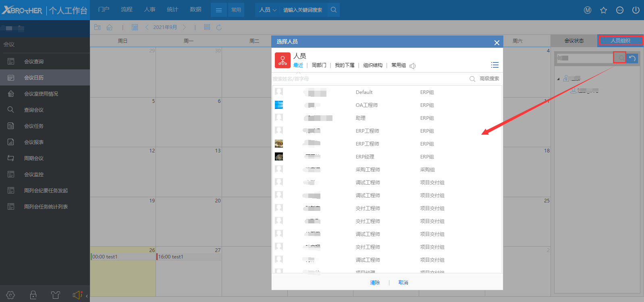
Task: Click the power logout icon
Action: point(636,10)
